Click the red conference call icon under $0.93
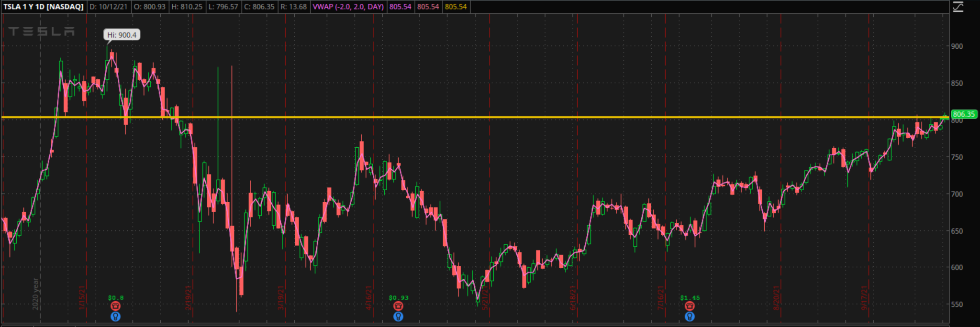This screenshot has height=327, width=980. coord(398,306)
